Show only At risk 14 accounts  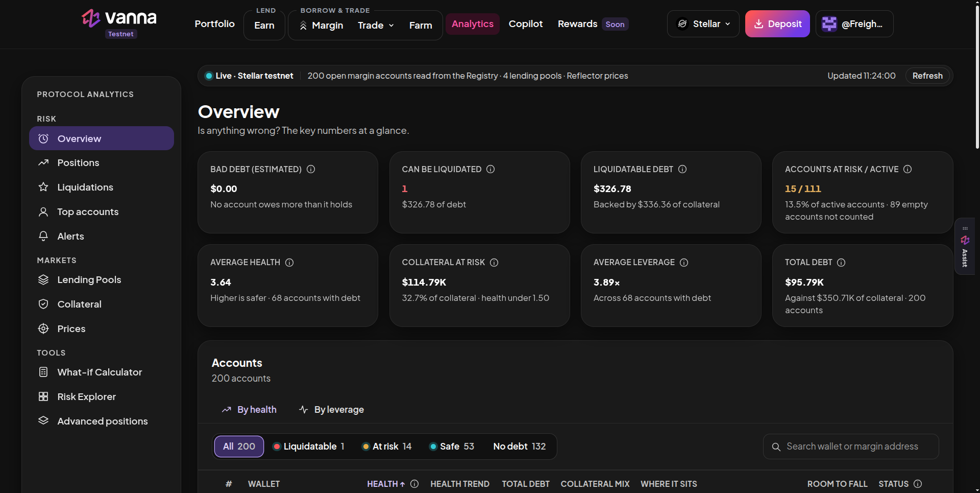(387, 447)
